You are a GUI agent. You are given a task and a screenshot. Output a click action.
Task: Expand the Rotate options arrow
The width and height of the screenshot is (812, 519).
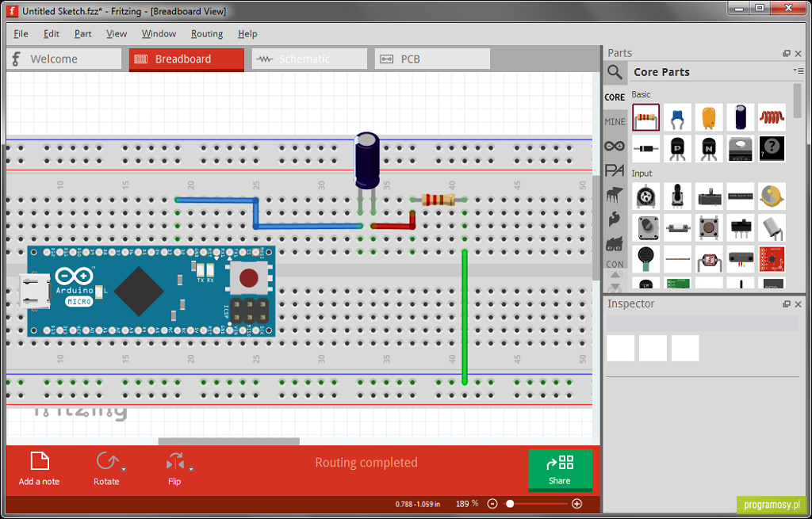(124, 469)
